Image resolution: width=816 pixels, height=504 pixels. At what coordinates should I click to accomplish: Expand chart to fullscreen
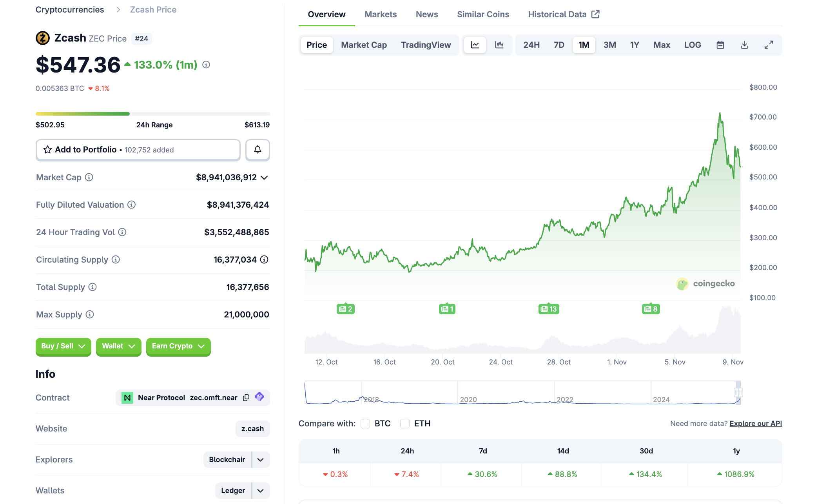[x=769, y=45]
